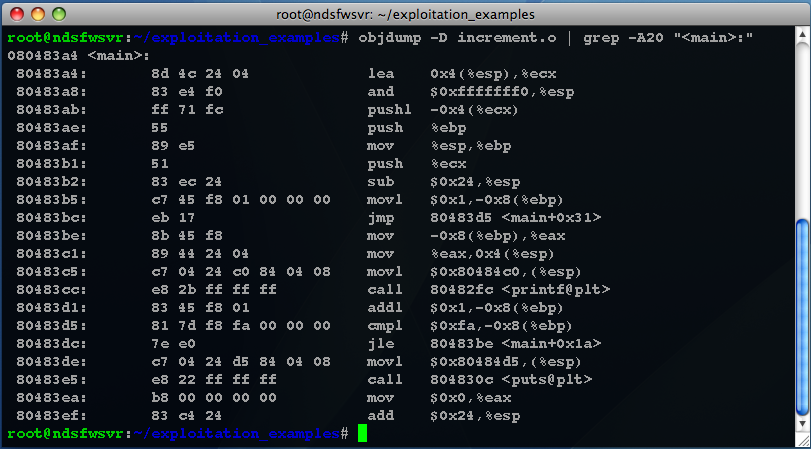Click the 080483a4 <main>: label
The image size is (811, 449).
pyautogui.click(x=79, y=56)
